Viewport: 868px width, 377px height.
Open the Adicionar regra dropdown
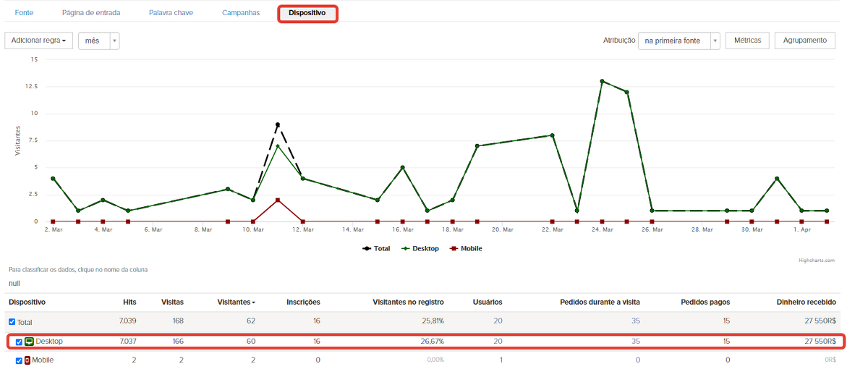38,41
